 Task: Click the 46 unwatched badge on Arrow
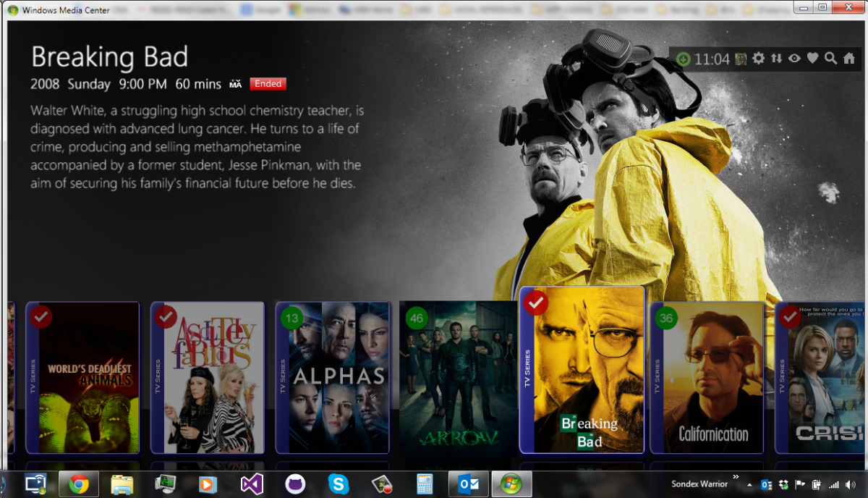tap(416, 318)
